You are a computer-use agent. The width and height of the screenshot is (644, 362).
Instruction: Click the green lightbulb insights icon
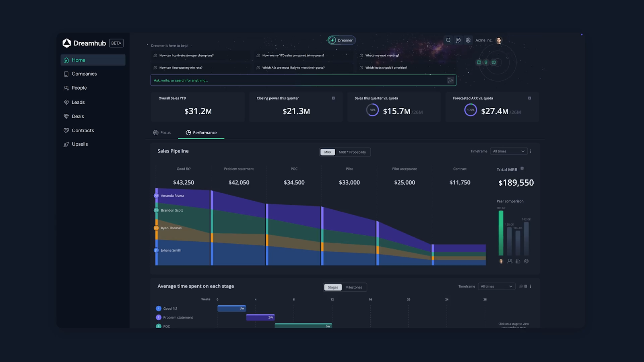coord(486,62)
